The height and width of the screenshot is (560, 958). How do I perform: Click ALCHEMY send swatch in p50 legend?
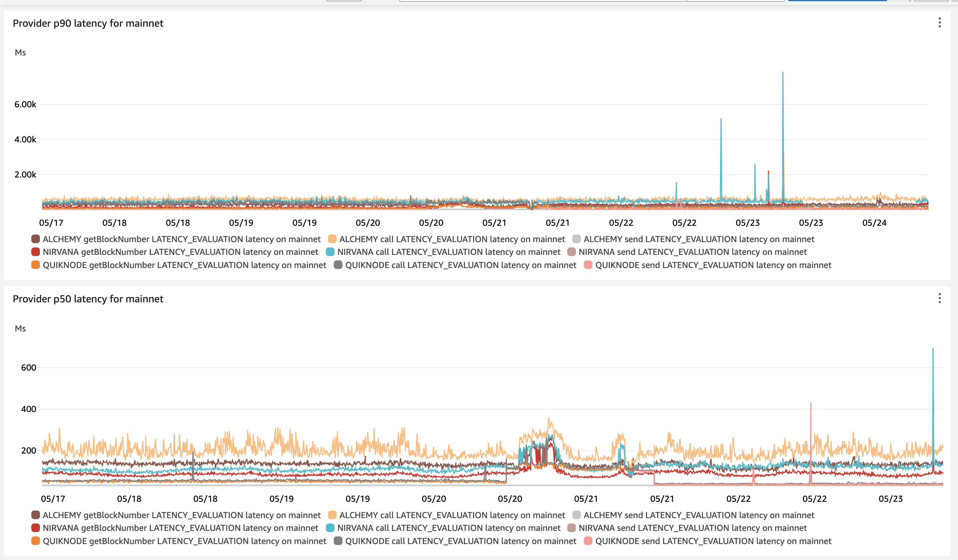pyautogui.click(x=576, y=515)
